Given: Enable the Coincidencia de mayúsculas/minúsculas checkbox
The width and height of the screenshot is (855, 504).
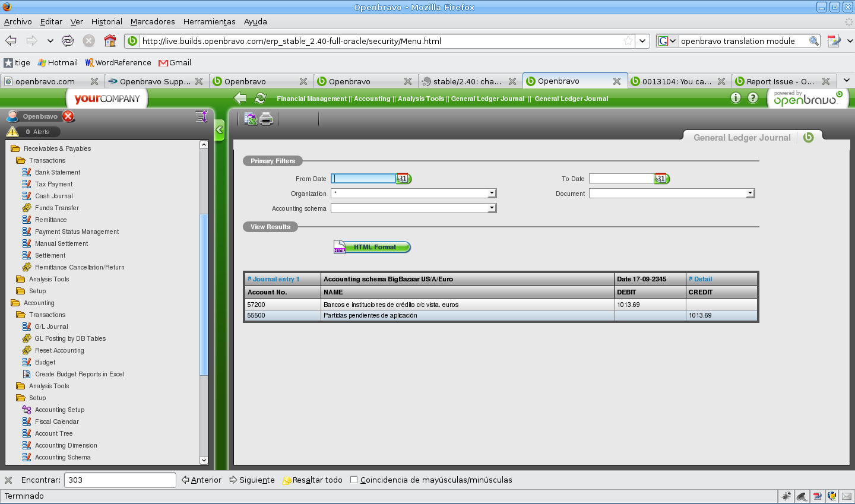Looking at the screenshot, I should pyautogui.click(x=354, y=480).
